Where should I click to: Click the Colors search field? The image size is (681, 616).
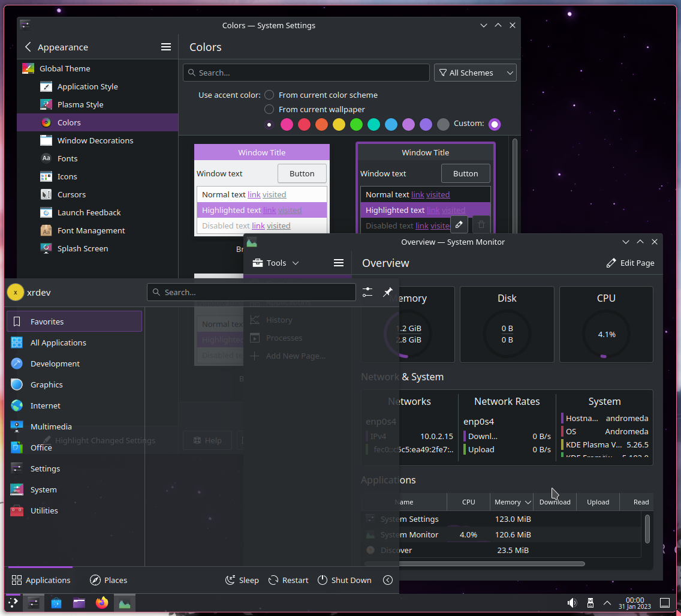coord(306,73)
